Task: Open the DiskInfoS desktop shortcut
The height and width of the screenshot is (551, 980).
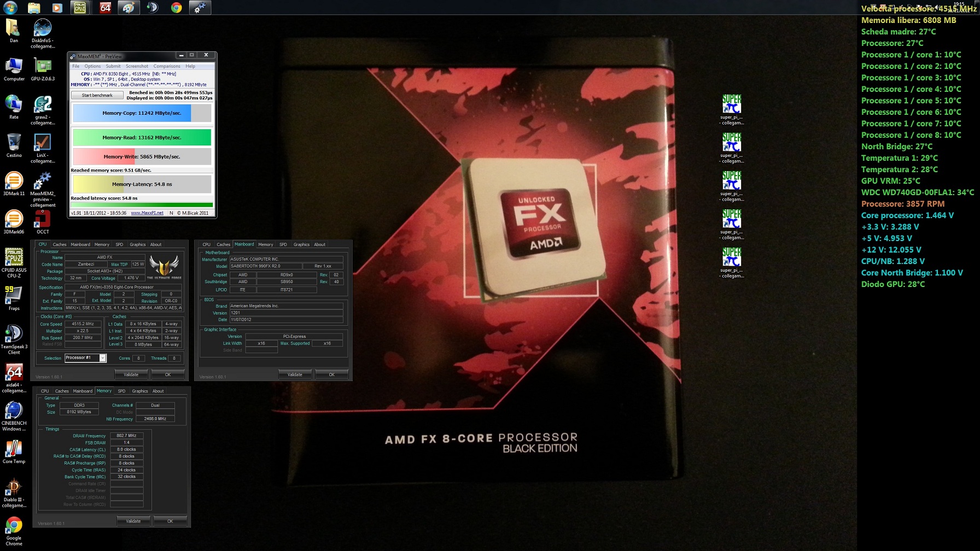Action: pos(43,34)
